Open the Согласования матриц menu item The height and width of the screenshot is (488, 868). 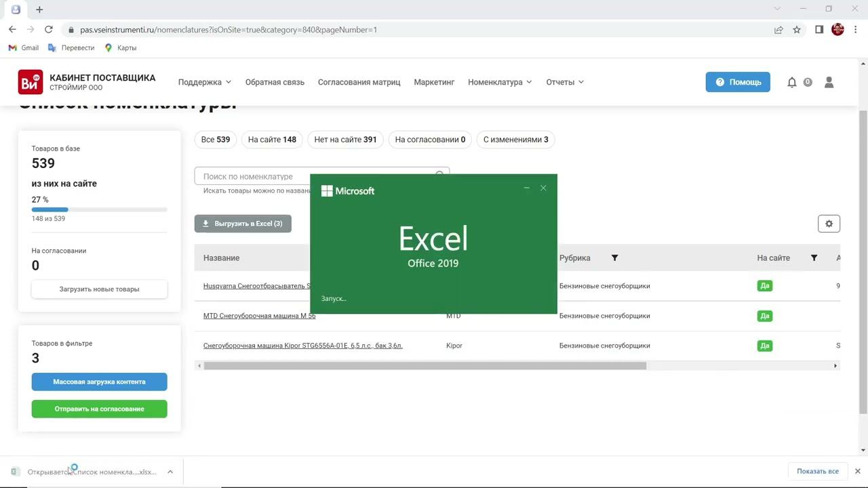coord(359,82)
